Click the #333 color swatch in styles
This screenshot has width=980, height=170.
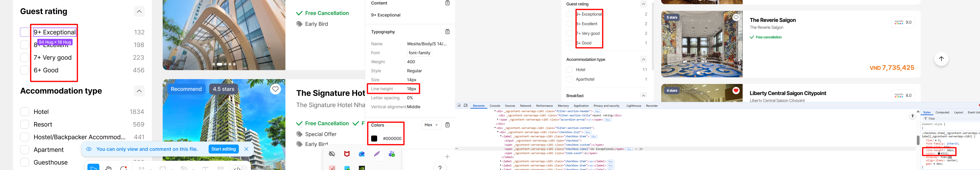tap(939, 154)
